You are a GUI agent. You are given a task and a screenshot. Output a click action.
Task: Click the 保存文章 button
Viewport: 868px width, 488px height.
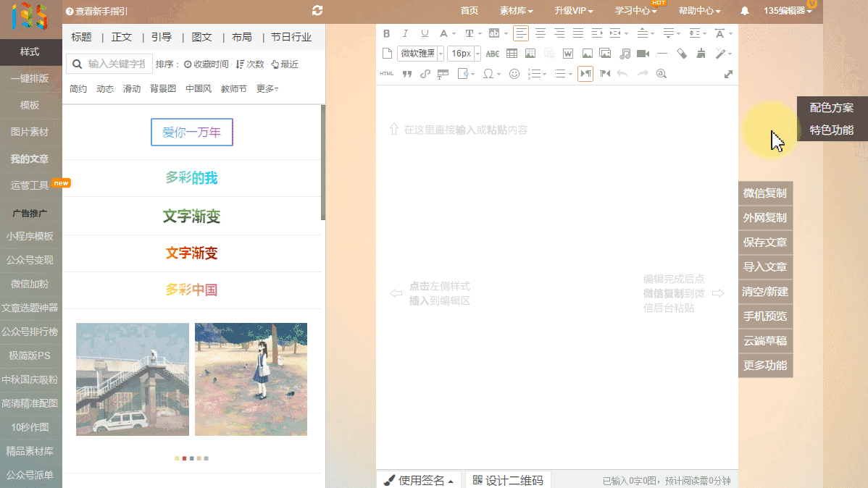click(x=765, y=243)
